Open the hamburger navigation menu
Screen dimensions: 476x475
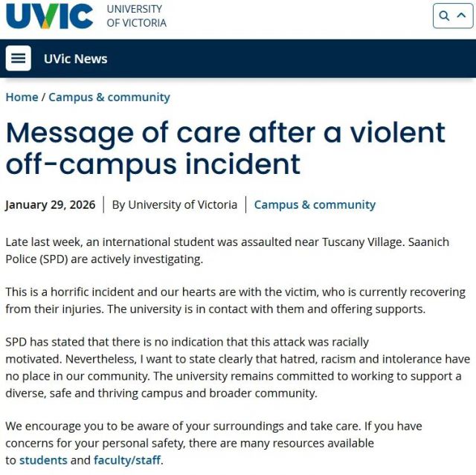[19, 59]
